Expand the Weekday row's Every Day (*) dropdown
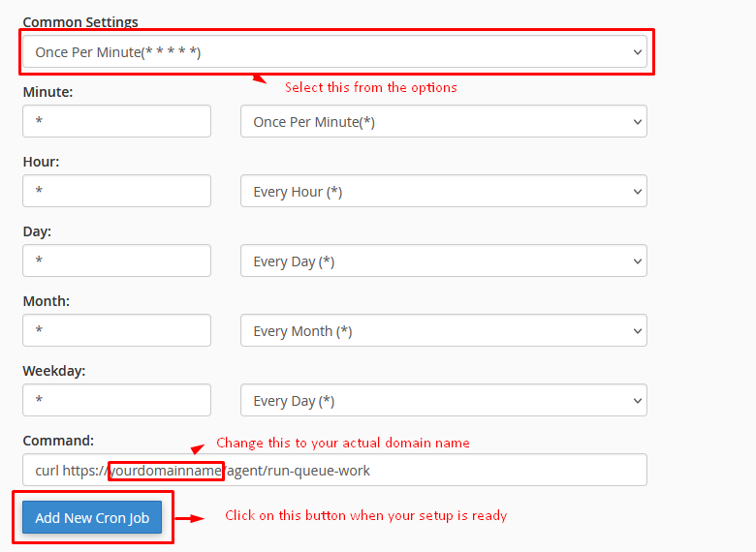Image resolution: width=756 pixels, height=552 pixels. click(x=443, y=400)
